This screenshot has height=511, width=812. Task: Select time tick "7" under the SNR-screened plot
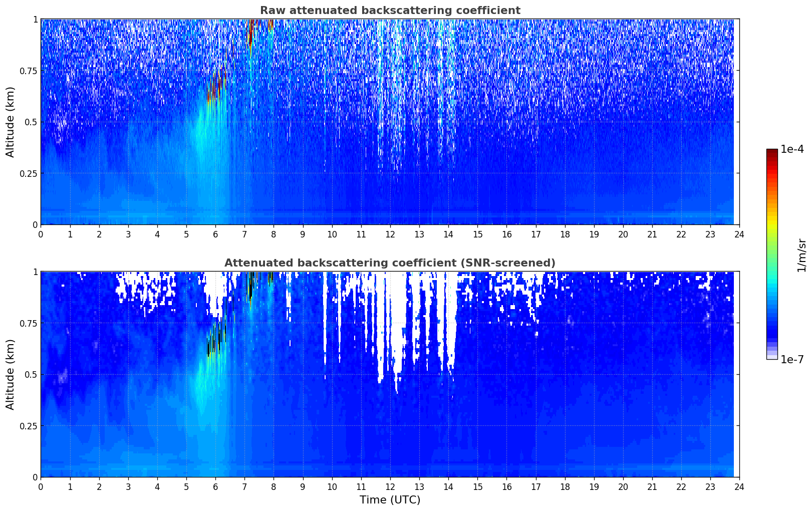pos(244,486)
